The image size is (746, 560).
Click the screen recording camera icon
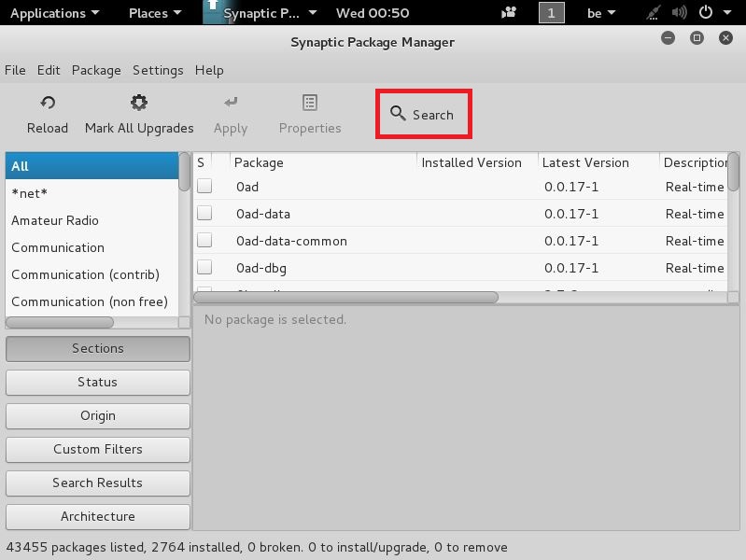[x=509, y=12]
